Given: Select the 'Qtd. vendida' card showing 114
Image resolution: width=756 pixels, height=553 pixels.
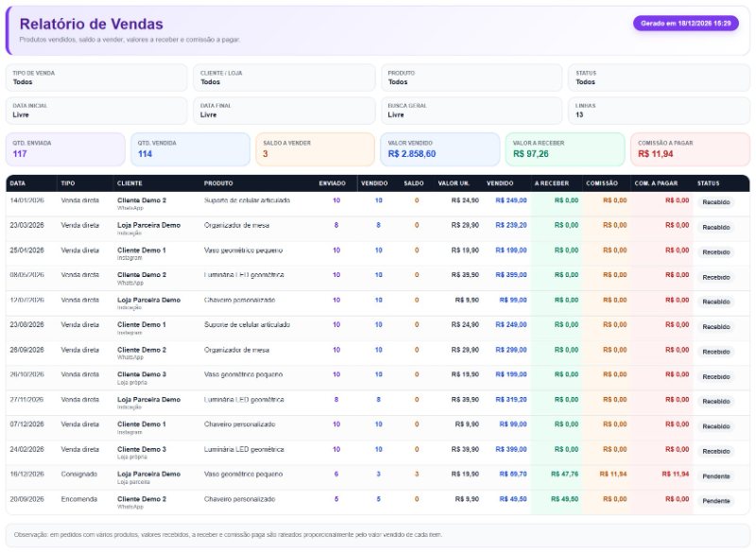Looking at the screenshot, I should 191,149.
